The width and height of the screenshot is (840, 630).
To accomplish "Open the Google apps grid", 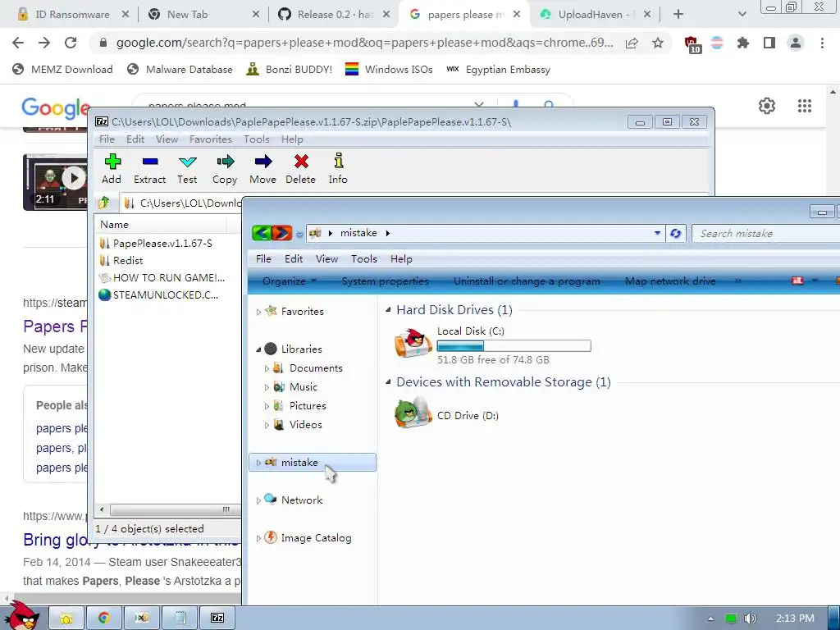I will (804, 106).
